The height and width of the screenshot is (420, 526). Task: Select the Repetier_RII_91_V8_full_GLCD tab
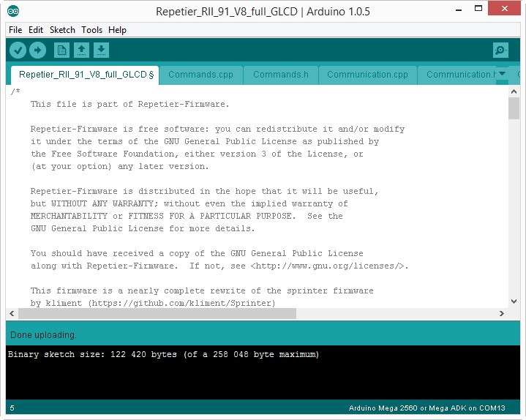pyautogui.click(x=86, y=75)
